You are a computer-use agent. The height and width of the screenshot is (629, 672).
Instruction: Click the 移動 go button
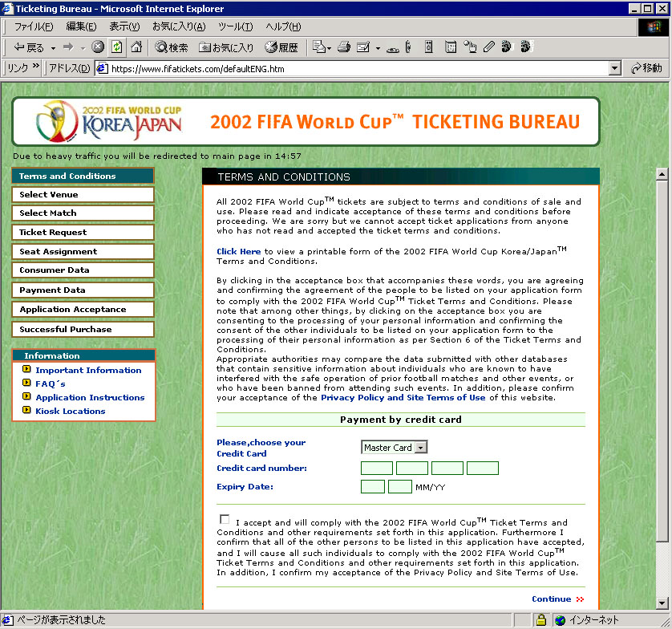click(x=646, y=68)
